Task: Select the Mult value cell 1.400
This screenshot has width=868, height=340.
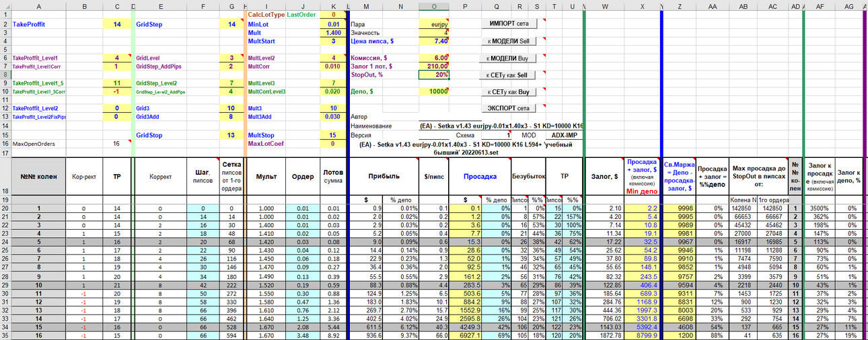Action: point(334,32)
